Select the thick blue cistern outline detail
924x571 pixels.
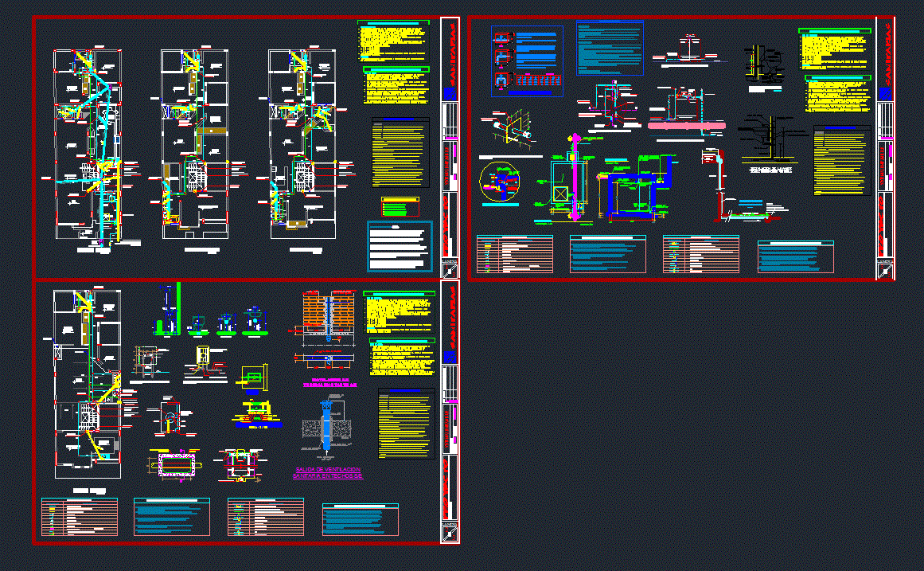tap(635, 194)
